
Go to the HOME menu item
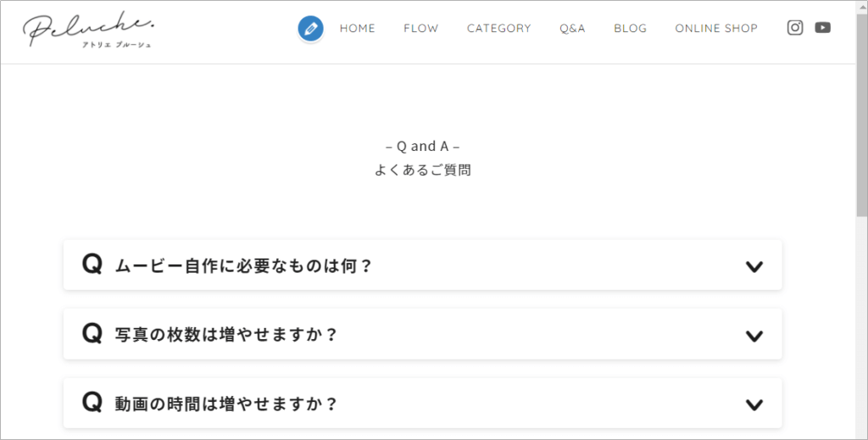(357, 28)
